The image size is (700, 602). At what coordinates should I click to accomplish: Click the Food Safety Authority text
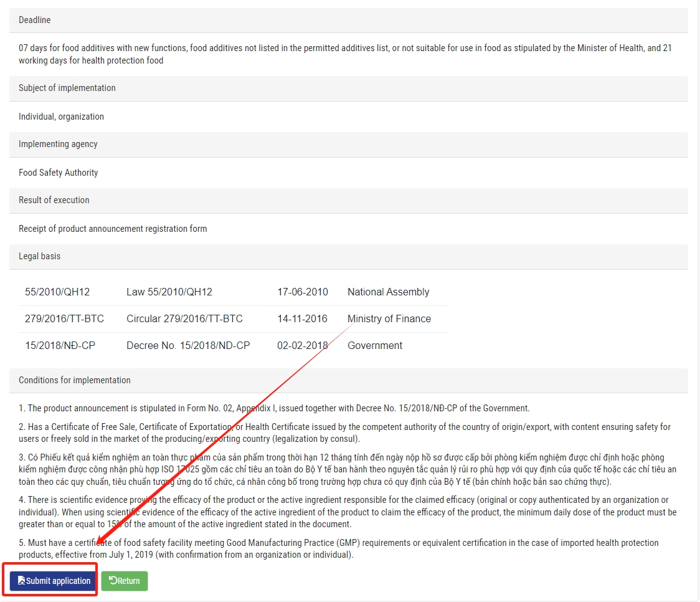click(x=58, y=173)
